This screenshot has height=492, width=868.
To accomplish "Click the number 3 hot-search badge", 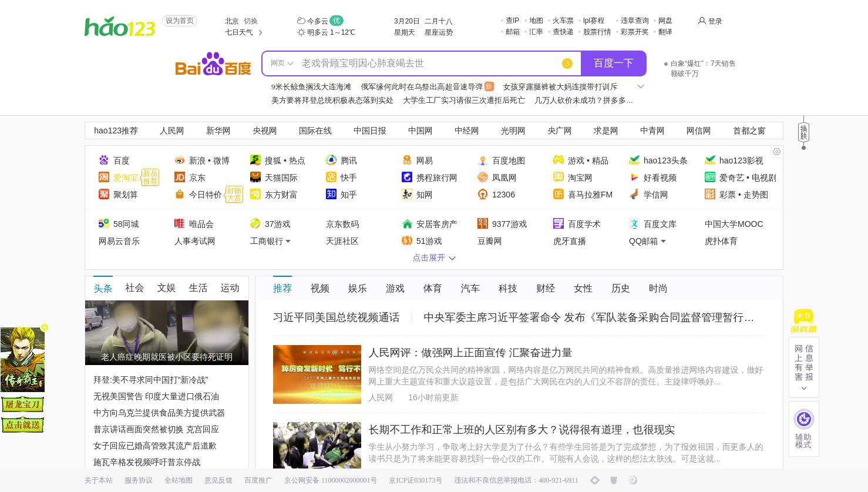I will (x=567, y=63).
